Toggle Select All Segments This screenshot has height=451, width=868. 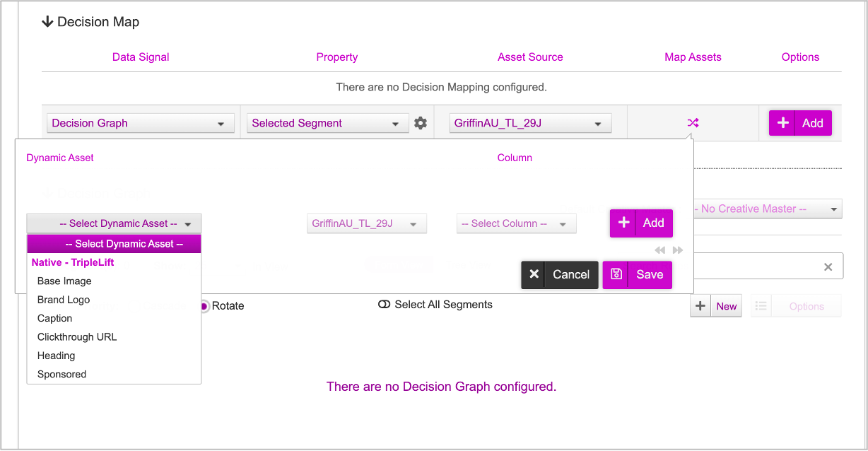point(385,305)
